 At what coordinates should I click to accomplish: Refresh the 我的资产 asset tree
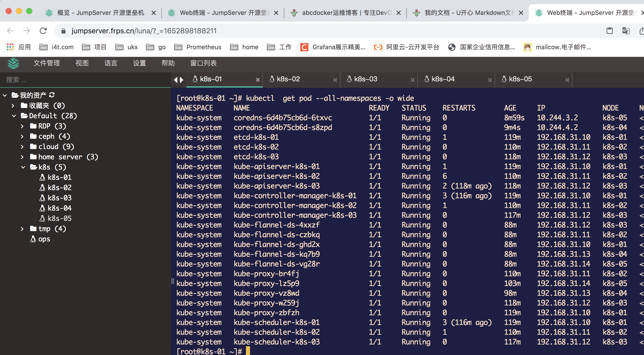[x=52, y=95]
